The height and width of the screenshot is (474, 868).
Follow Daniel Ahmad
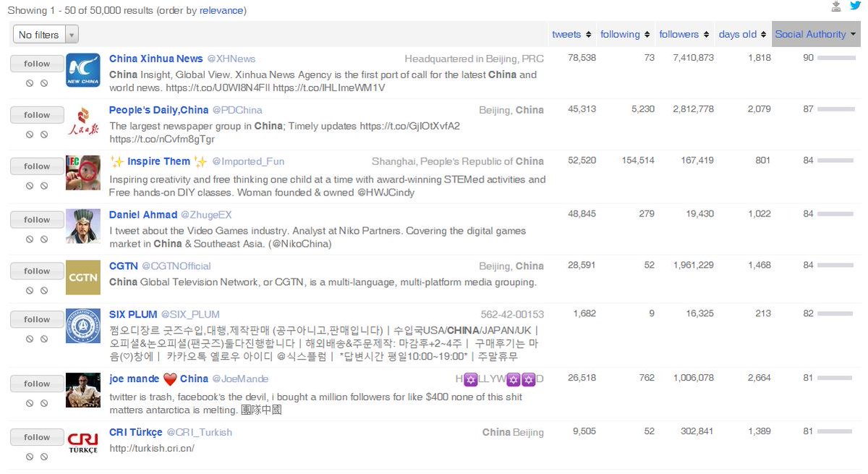click(37, 220)
